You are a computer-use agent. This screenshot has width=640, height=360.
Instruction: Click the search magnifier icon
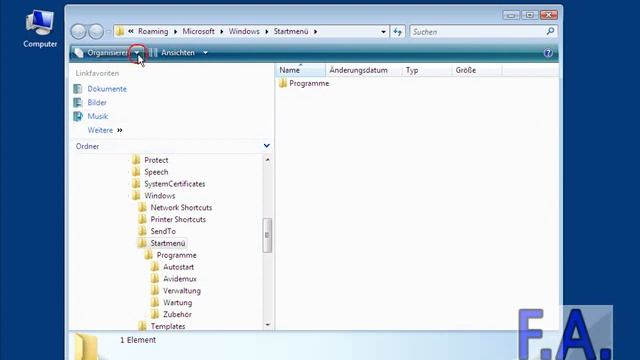tap(550, 31)
